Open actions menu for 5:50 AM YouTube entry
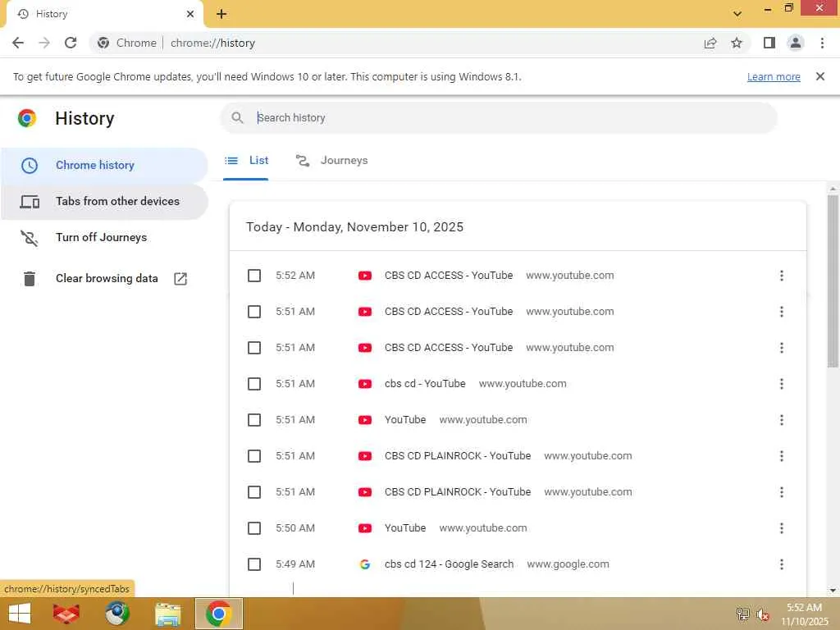840x630 pixels. (x=782, y=528)
